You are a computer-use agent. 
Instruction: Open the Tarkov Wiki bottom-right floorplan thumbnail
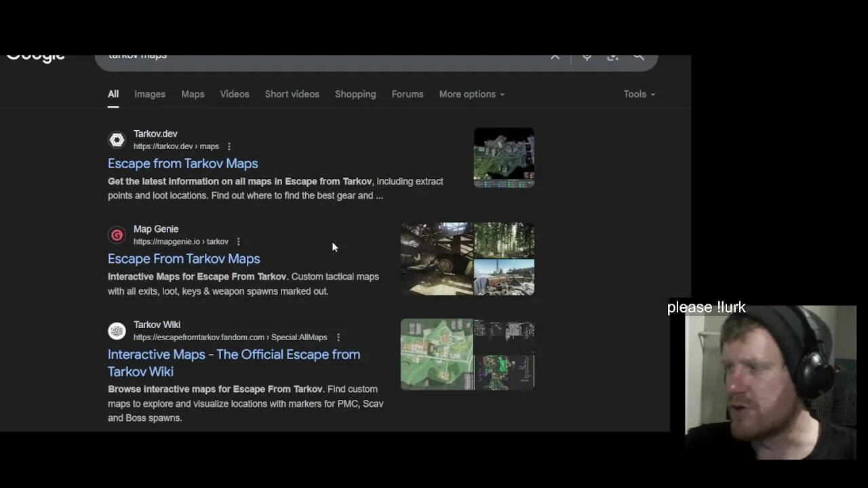point(505,373)
